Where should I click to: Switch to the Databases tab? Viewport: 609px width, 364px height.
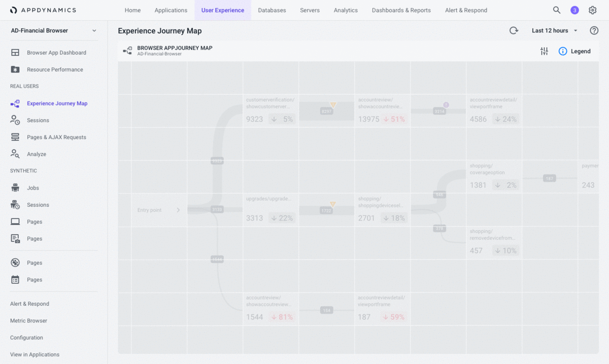(272, 10)
